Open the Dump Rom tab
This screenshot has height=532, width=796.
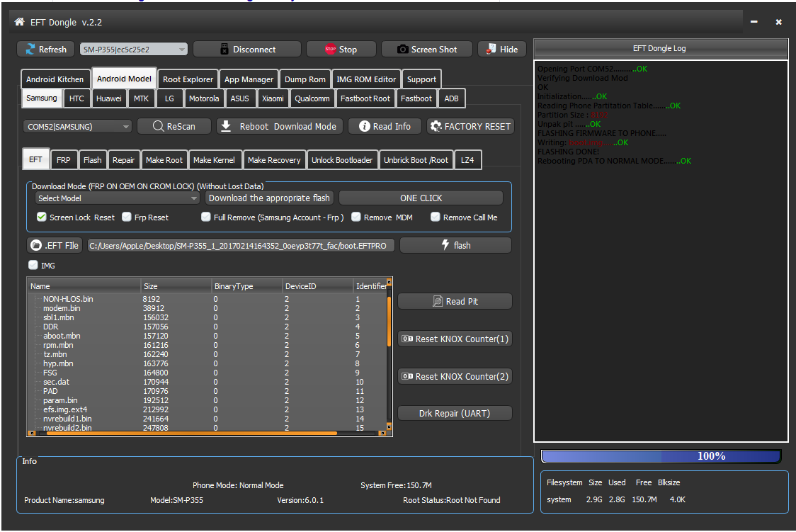305,79
